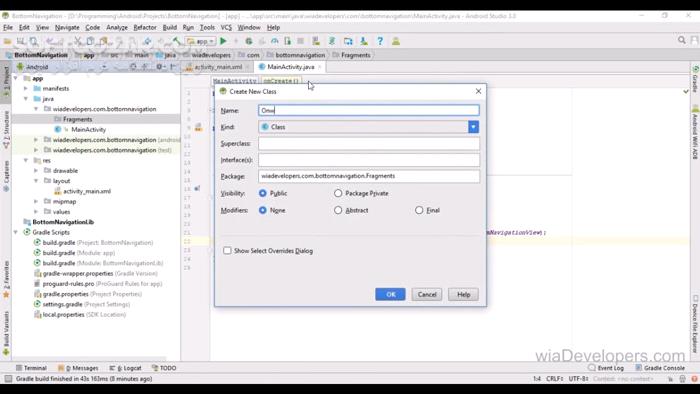Confirm the dialog with OK button
The height and width of the screenshot is (394, 700).
pos(390,294)
